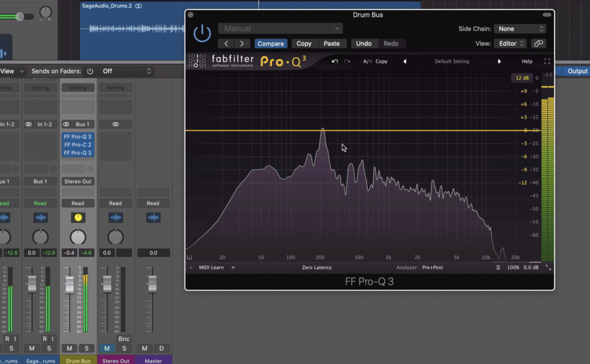Click the grayed Redo button
This screenshot has height=364, width=590.
click(391, 44)
